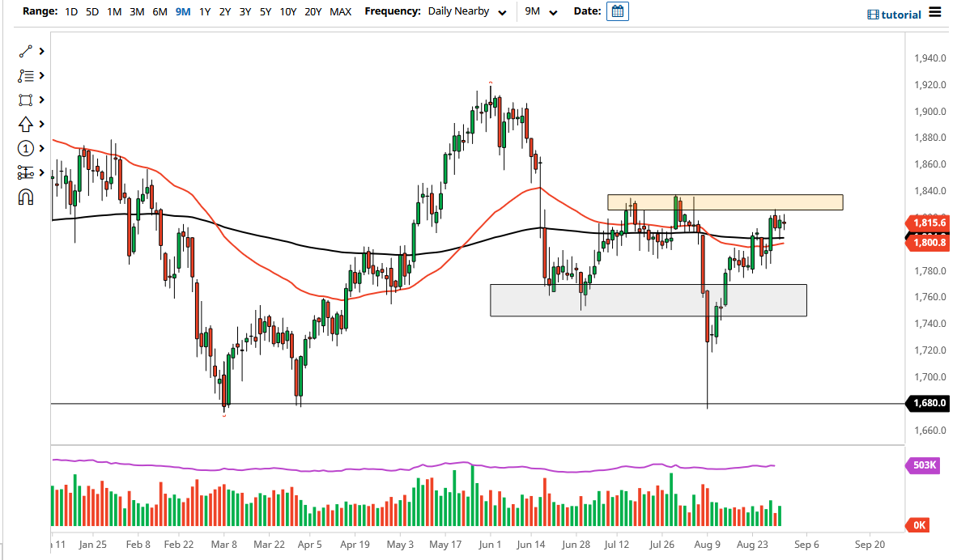
Task: Expand rectangle tool options arrow
Action: click(41, 100)
